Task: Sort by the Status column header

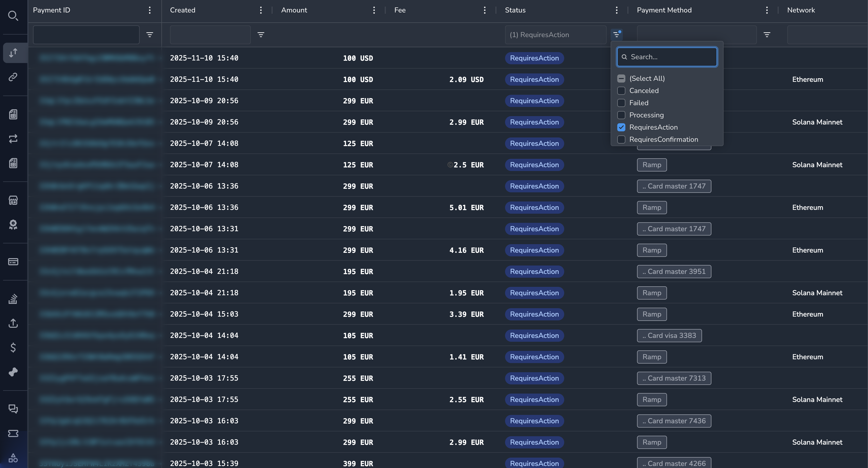Action: point(515,10)
